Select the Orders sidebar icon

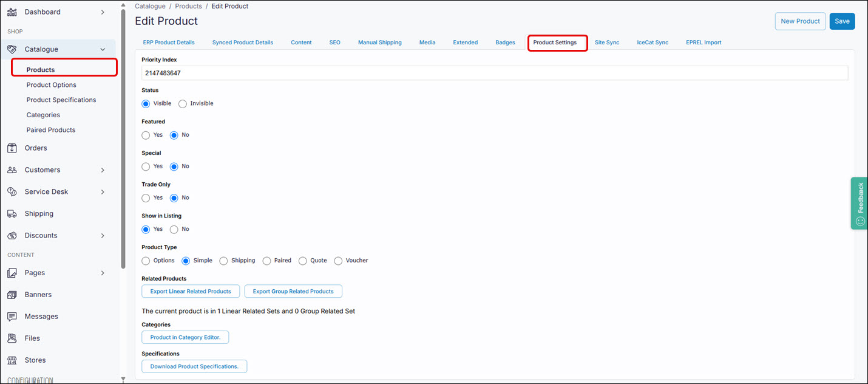pos(13,148)
